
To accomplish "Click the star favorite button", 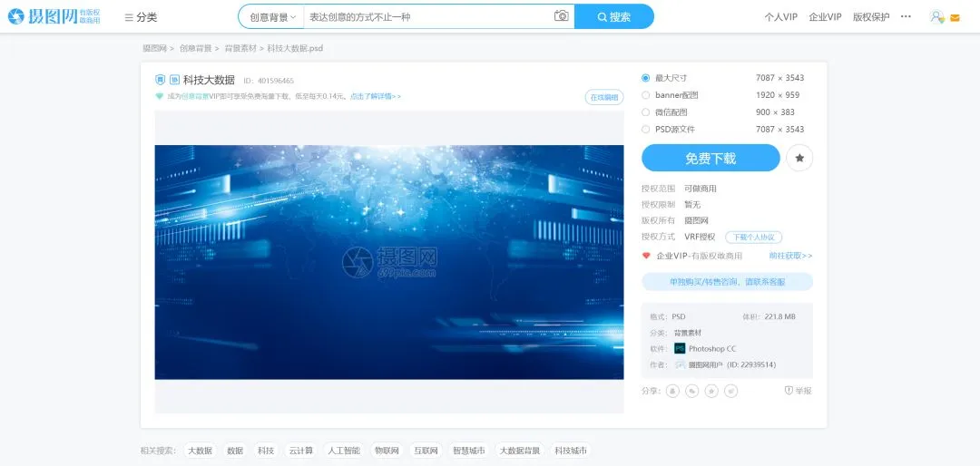I will (x=799, y=158).
